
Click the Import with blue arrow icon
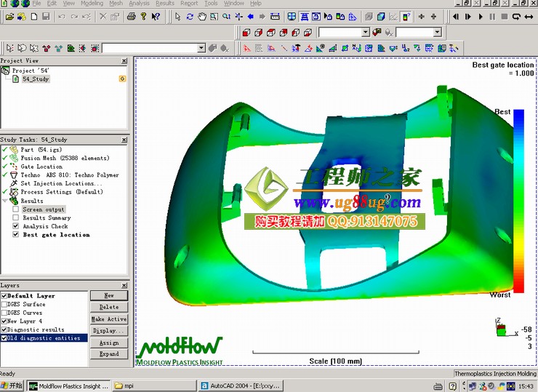22,17
